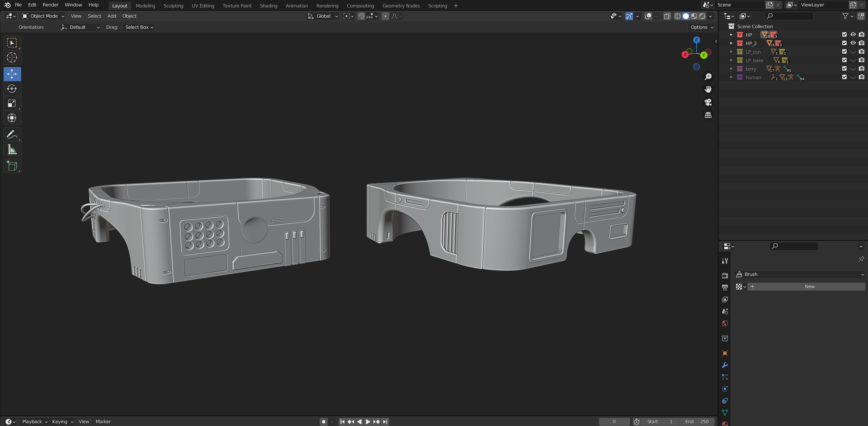
Task: Select the Scale tool
Action: tap(12, 103)
